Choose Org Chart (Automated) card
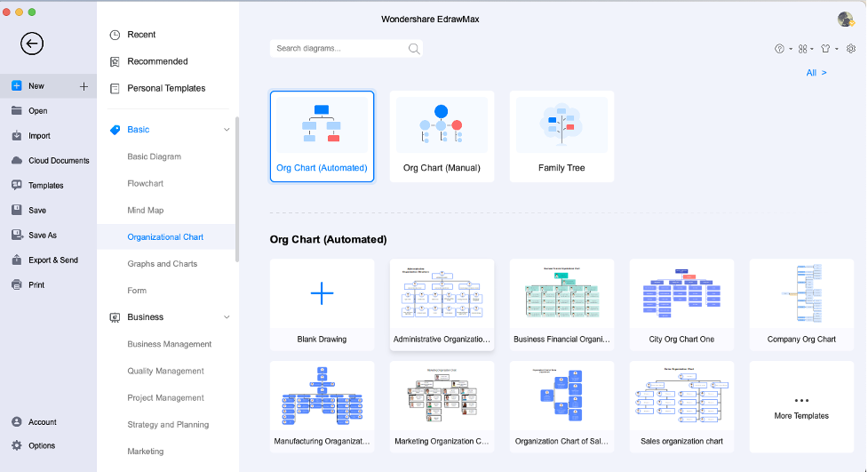The width and height of the screenshot is (868, 472). [x=322, y=136]
